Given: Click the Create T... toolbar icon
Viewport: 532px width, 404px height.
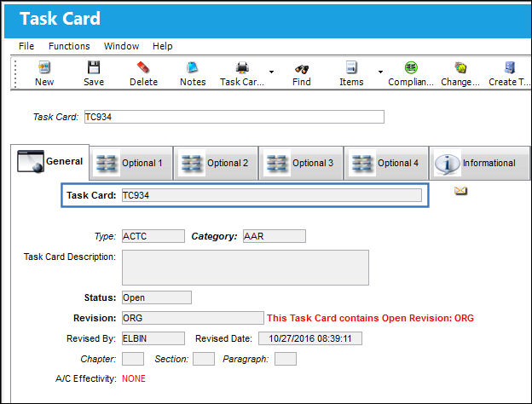Looking at the screenshot, I should tap(510, 67).
